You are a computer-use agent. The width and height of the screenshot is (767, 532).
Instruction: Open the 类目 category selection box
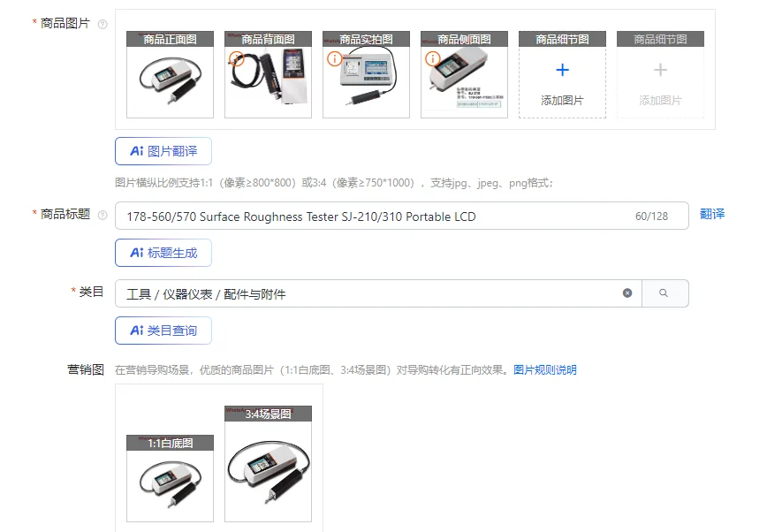[x=378, y=293]
